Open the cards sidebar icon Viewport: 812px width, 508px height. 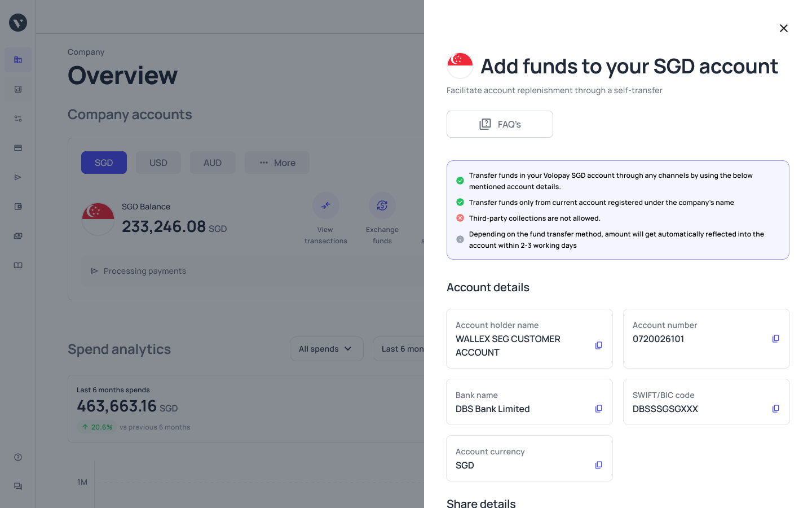(x=18, y=148)
